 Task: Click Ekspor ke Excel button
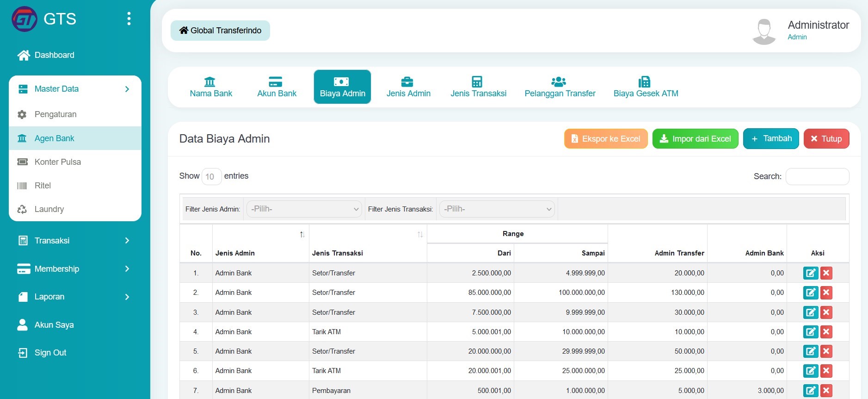(x=606, y=139)
